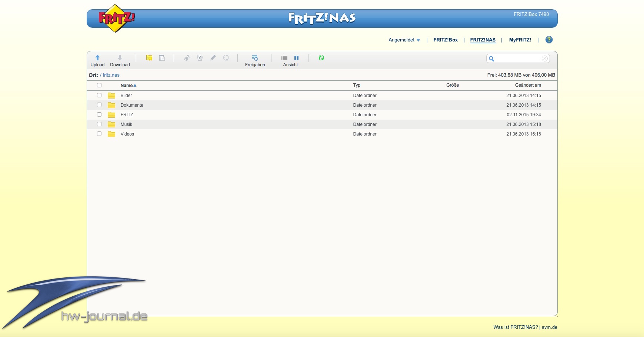The image size is (644, 337).
Task: Click the search magnifier icon
Action: coord(491,59)
